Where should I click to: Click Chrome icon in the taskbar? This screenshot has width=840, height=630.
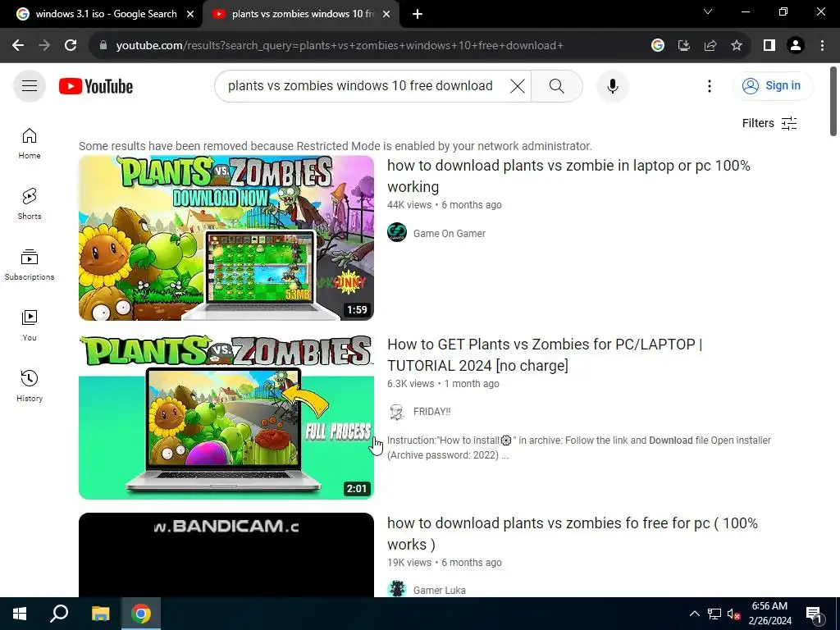[x=141, y=614]
